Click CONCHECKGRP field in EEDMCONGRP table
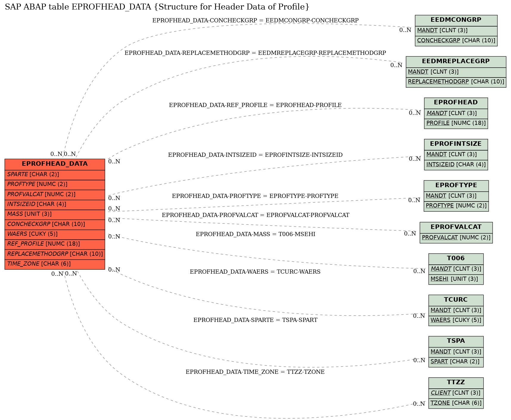 coord(456,41)
